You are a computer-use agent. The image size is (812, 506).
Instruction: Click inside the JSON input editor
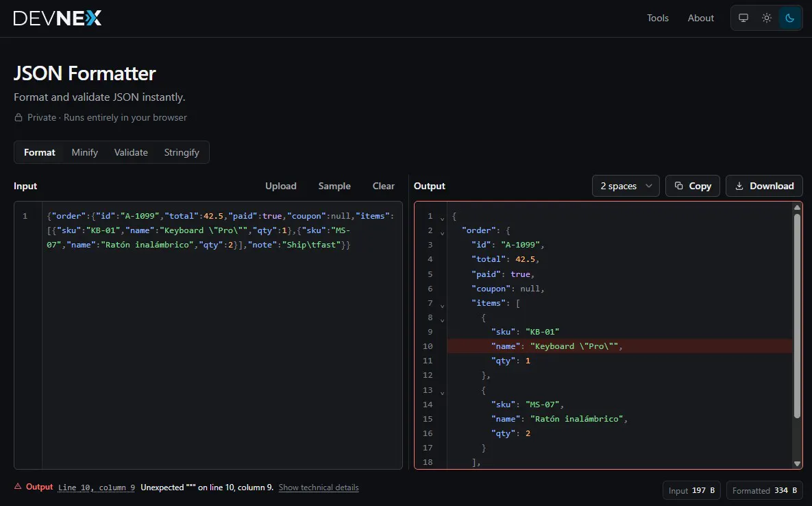208,335
